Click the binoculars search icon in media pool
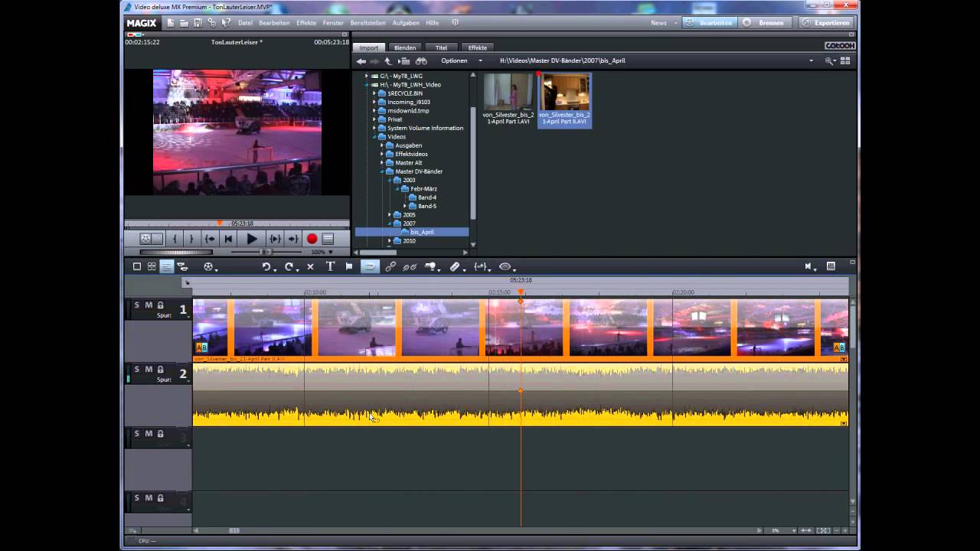The height and width of the screenshot is (551, 980). click(x=421, y=60)
